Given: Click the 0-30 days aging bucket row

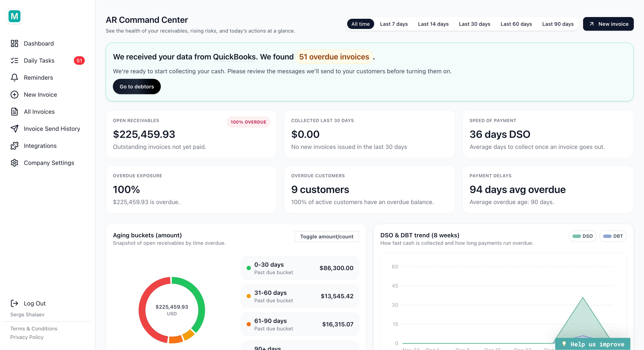Looking at the screenshot, I should [300, 268].
